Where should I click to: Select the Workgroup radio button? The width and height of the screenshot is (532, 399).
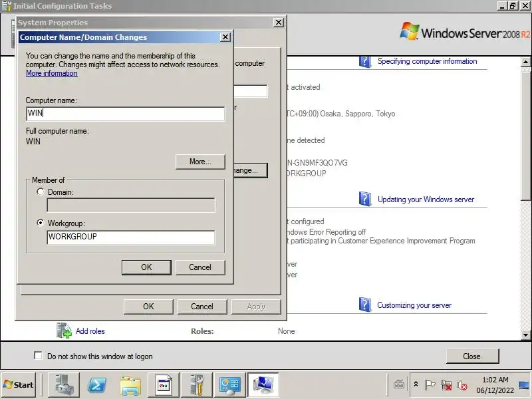pyautogui.click(x=41, y=223)
